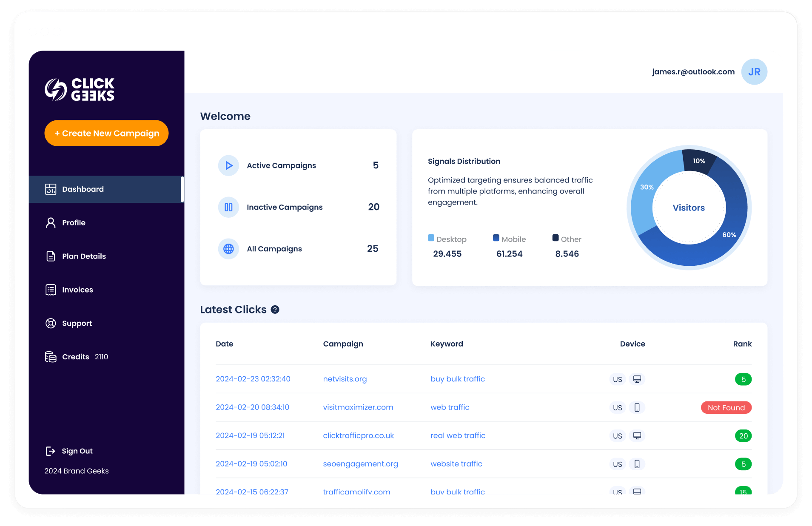Open the Support page
This screenshot has width=812, height=526.
coord(77,324)
